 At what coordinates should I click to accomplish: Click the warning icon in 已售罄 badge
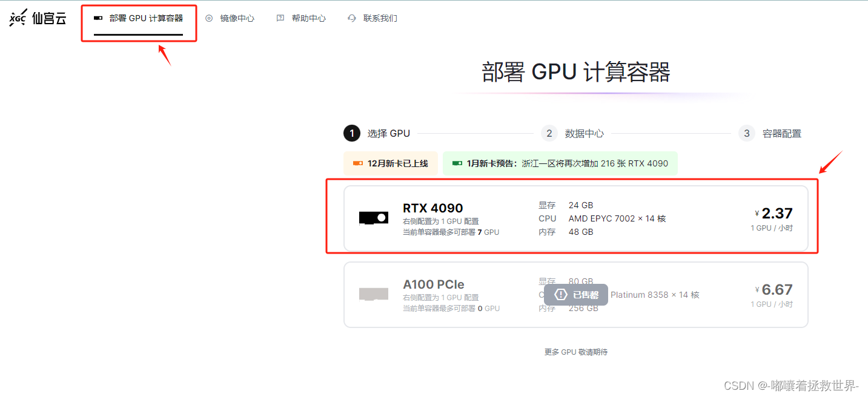point(561,295)
